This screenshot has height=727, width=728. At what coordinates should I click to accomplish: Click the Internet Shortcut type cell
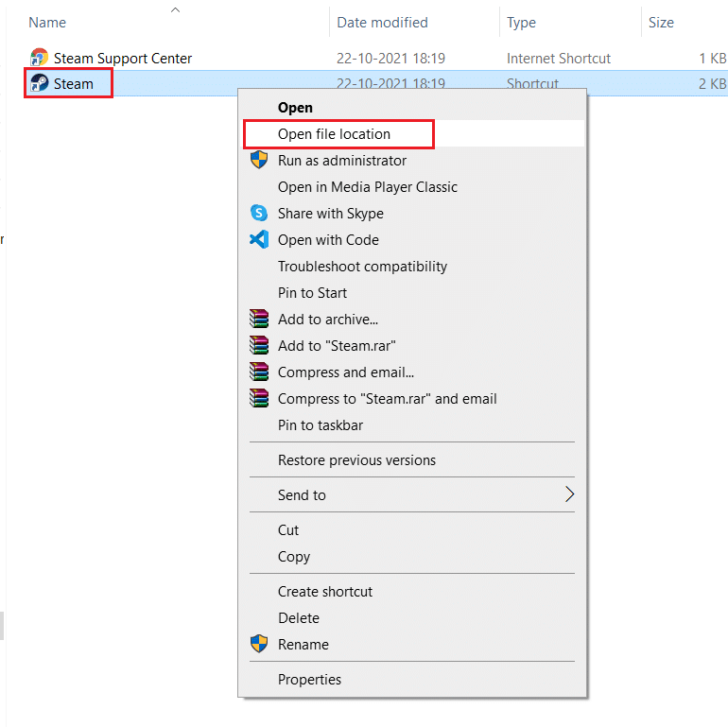pos(559,58)
